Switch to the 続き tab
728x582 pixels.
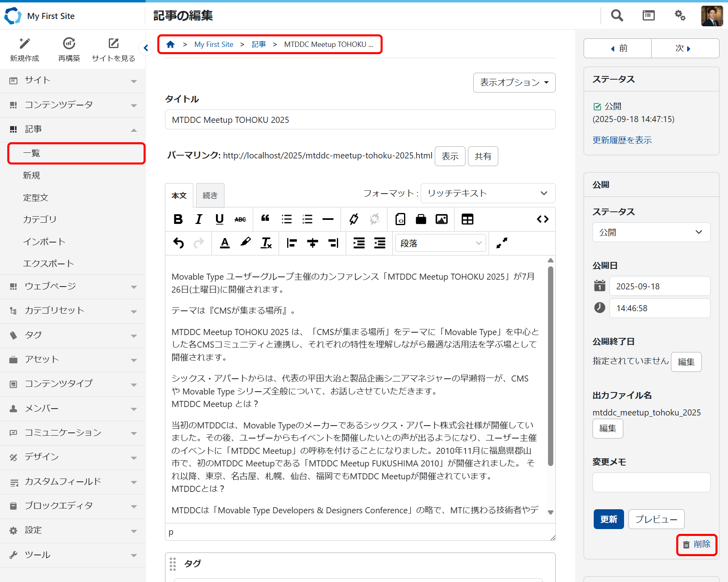coord(210,196)
